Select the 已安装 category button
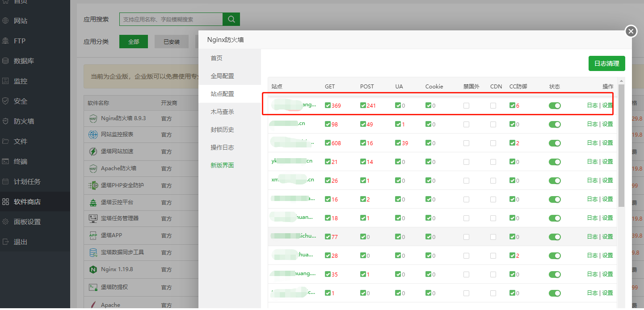The width and height of the screenshot is (644, 310). 172,42
